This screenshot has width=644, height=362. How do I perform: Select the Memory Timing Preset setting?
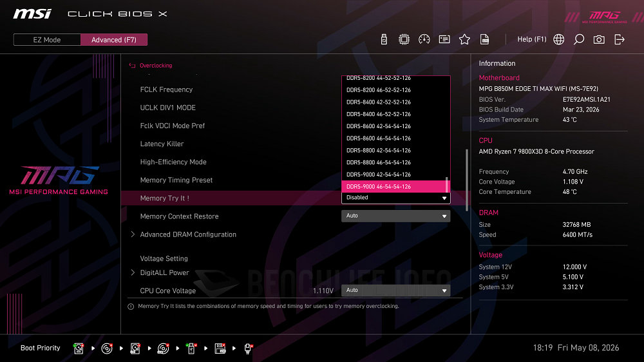[x=176, y=180]
